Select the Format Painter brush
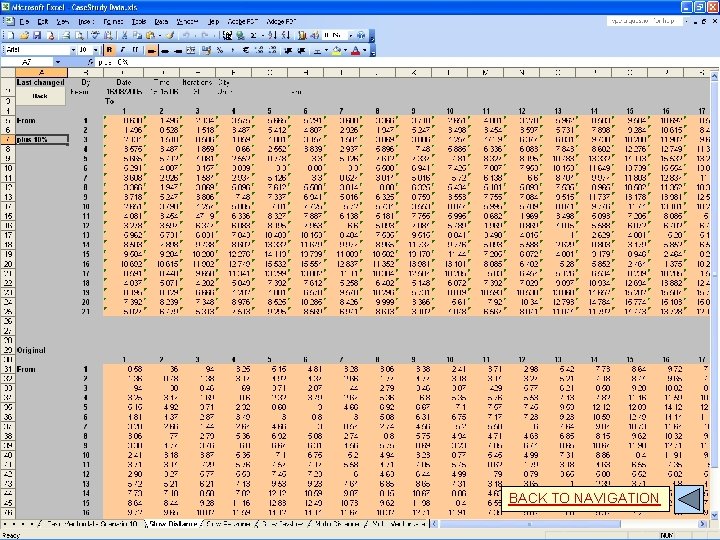Screen dimensions: 720x540 click(170, 35)
